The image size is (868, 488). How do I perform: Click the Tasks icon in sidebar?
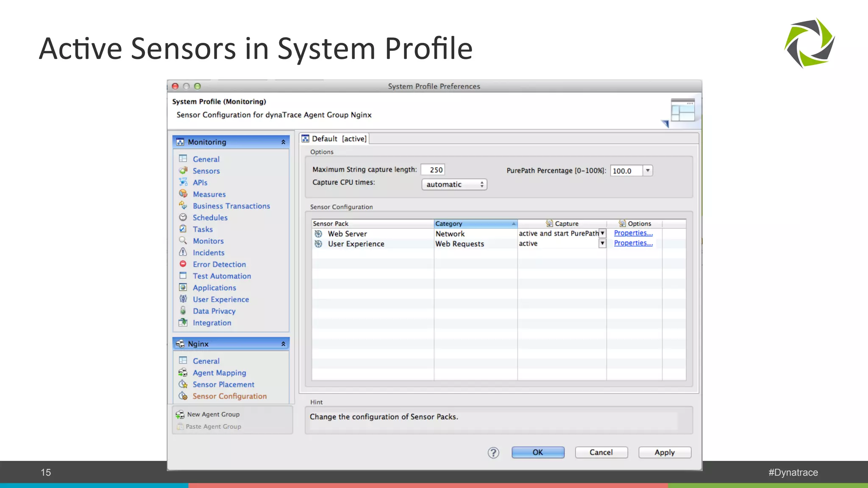(x=183, y=229)
